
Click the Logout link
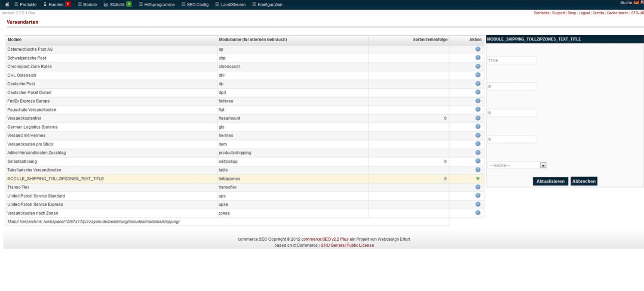[584, 13]
